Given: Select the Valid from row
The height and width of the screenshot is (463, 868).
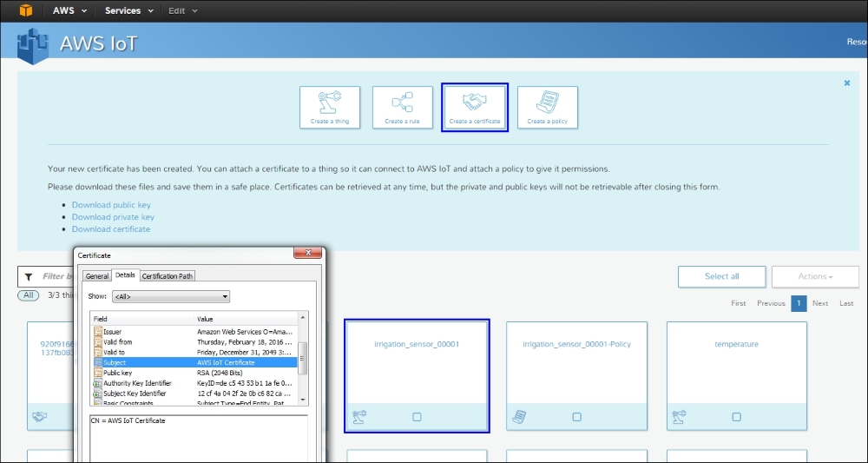Looking at the screenshot, I should coord(194,341).
